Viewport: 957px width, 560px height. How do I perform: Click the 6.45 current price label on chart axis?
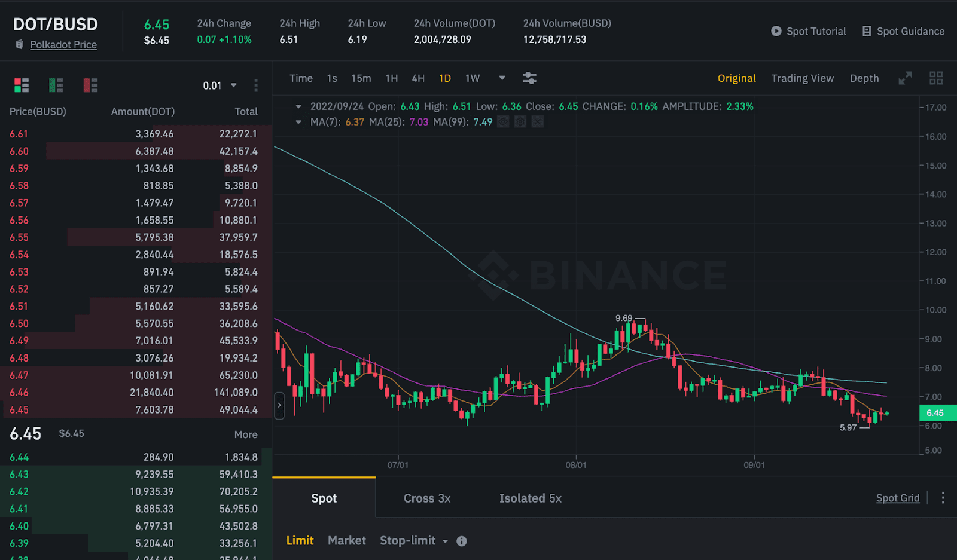click(x=937, y=413)
